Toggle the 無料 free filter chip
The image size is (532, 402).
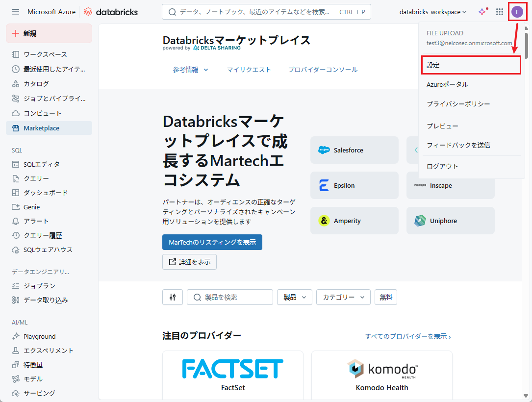(386, 297)
